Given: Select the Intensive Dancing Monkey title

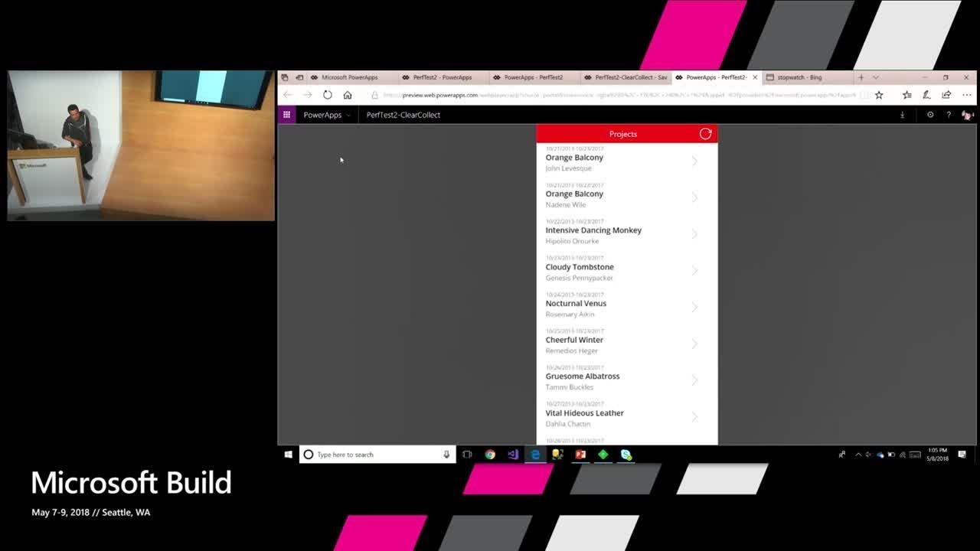Looking at the screenshot, I should tap(593, 230).
